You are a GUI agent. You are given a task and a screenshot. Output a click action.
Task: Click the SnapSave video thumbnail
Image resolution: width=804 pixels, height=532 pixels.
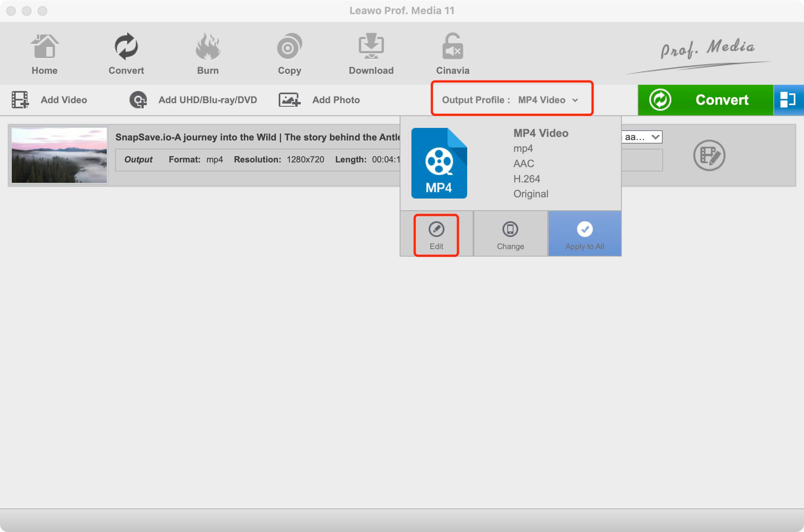[59, 155]
